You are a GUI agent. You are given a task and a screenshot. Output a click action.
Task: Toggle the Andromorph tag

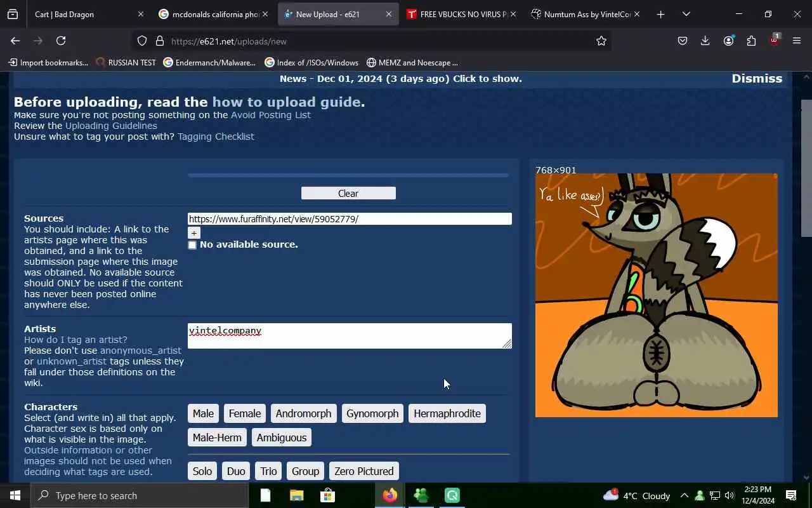303,413
